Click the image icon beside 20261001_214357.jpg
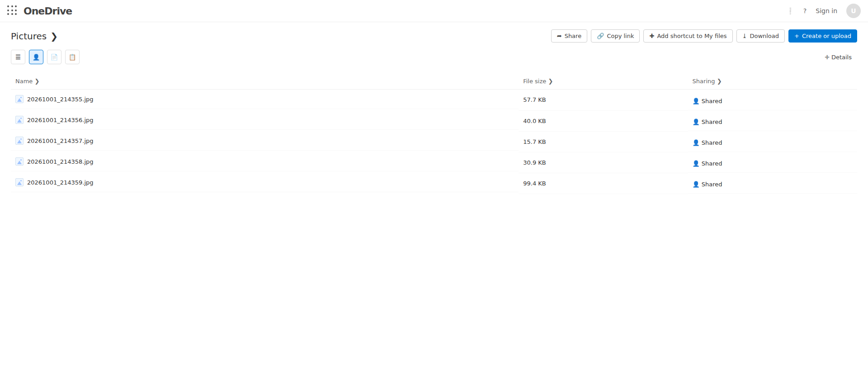868x365 pixels. point(19,141)
